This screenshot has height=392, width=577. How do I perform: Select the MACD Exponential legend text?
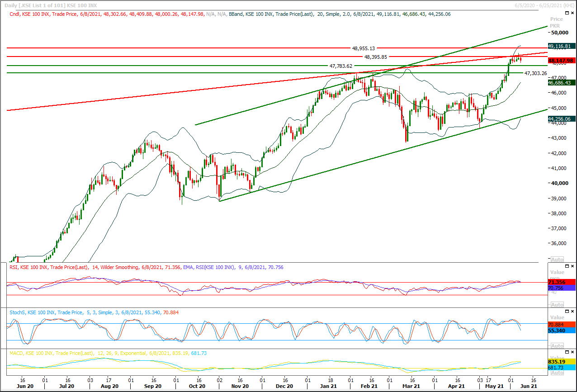tap(108, 353)
